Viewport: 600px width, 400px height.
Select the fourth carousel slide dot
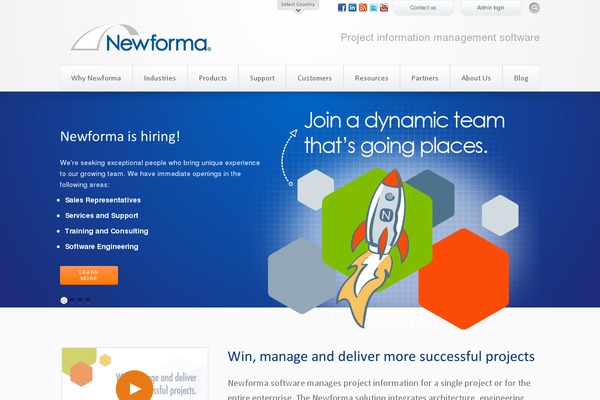(88, 300)
